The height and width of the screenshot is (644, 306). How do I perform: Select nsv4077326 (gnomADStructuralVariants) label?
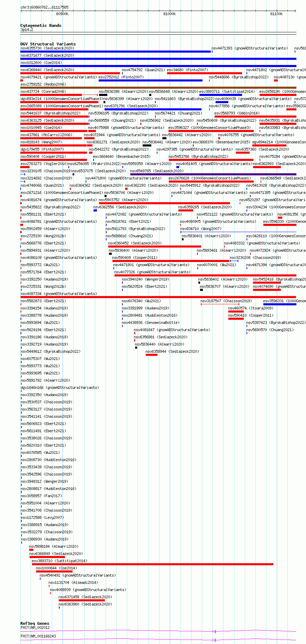tap(152, 272)
